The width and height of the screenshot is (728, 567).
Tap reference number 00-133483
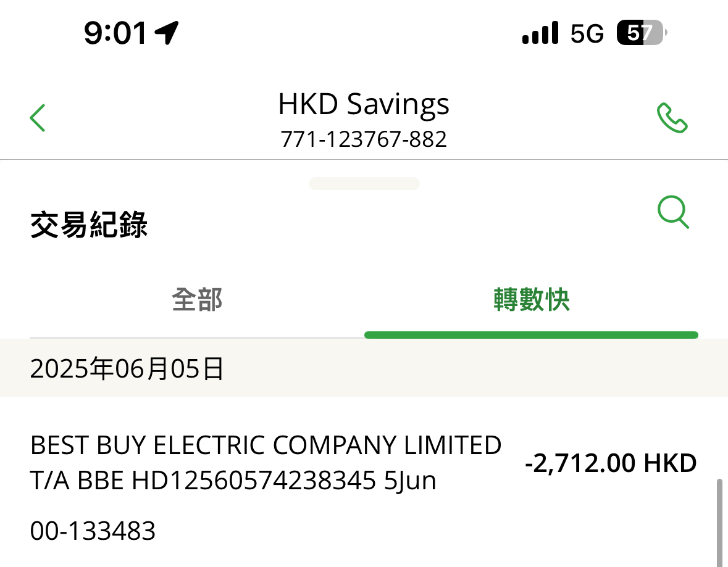point(93,531)
